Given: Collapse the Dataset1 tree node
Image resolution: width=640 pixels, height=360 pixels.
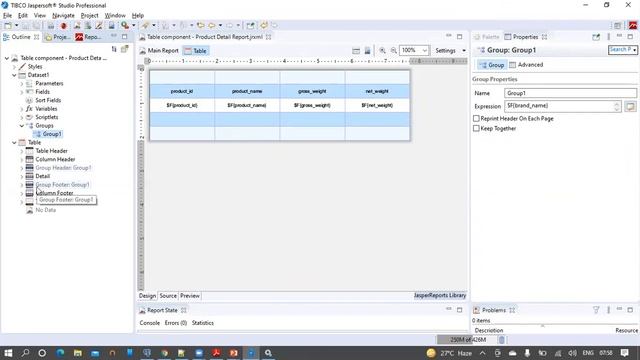Looking at the screenshot, I should (14, 75).
